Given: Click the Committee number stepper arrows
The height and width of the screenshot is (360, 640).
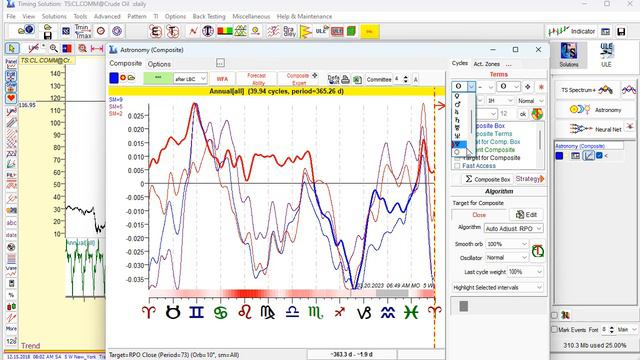Looking at the screenshot, I should (405, 79).
